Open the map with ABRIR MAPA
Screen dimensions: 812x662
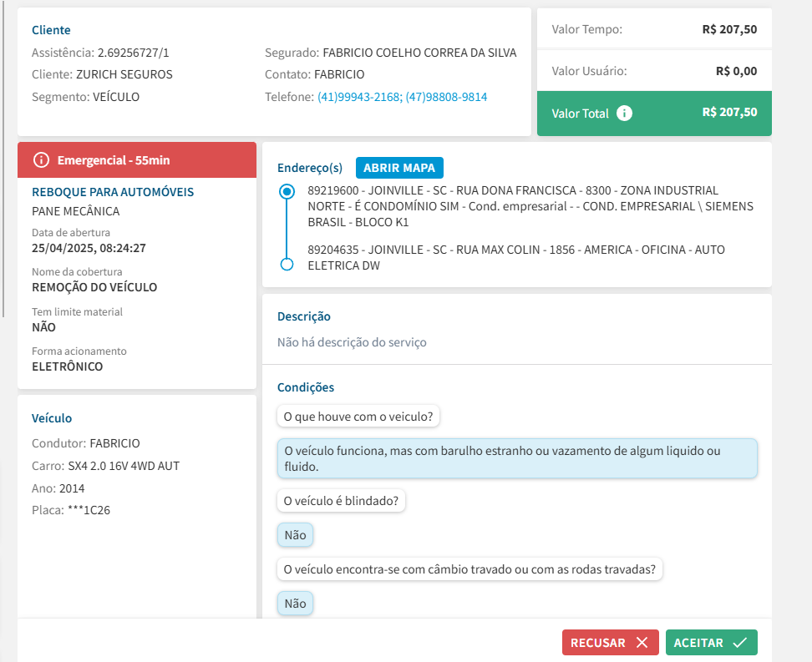[399, 168]
